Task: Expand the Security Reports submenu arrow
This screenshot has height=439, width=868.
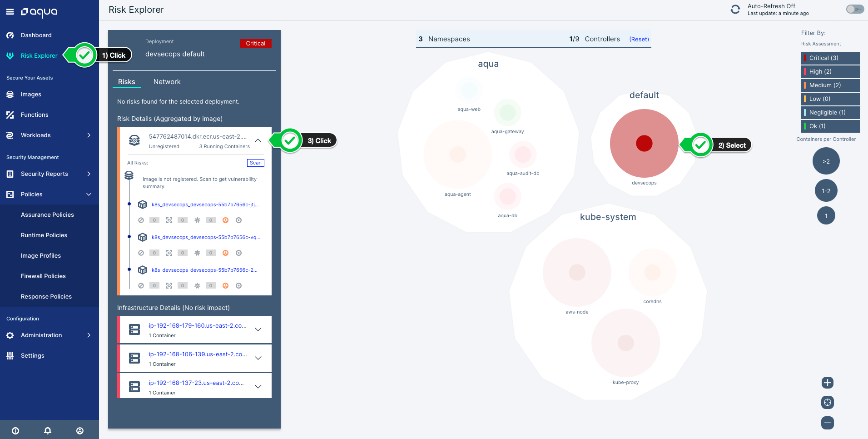Action: tap(89, 174)
